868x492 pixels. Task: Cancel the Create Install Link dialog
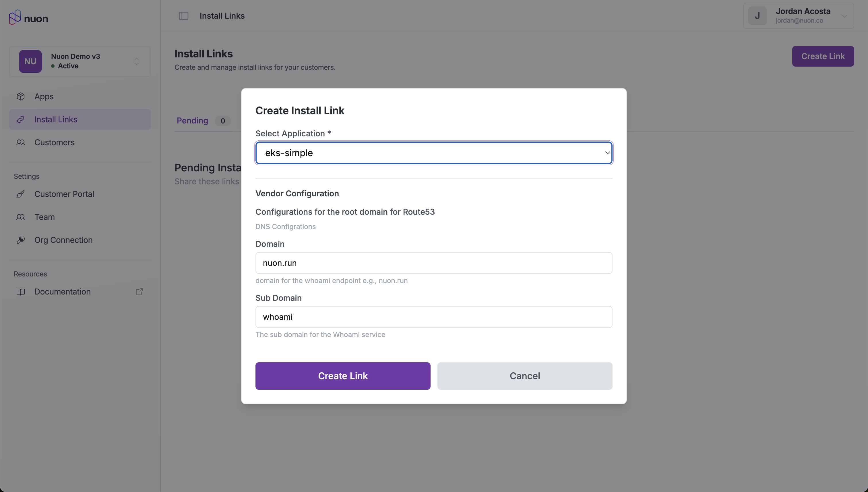tap(524, 376)
